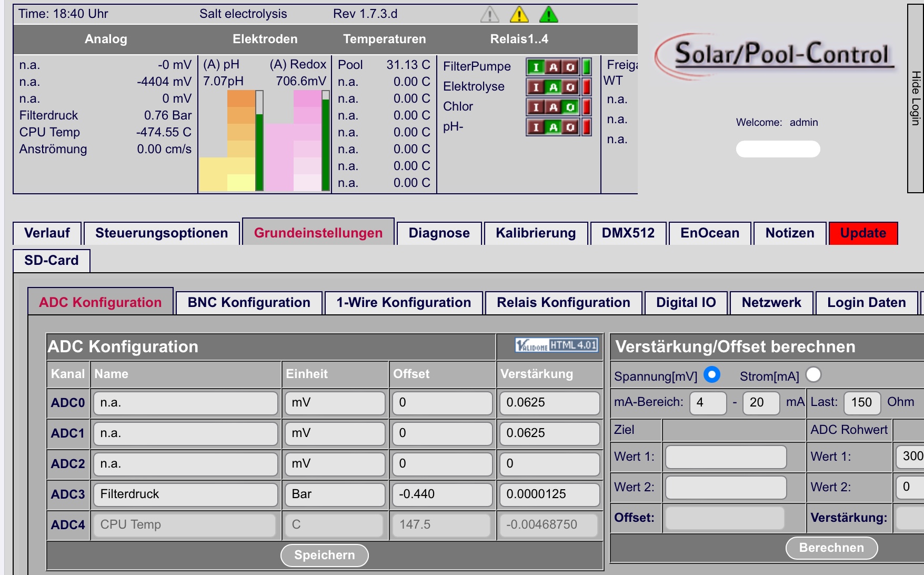Click the pH level bar indicator
This screenshot has height=575, width=924.
tap(259, 141)
